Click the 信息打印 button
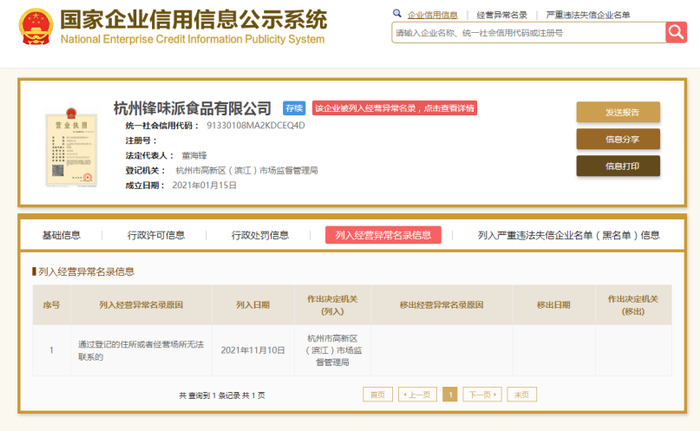 pos(618,166)
